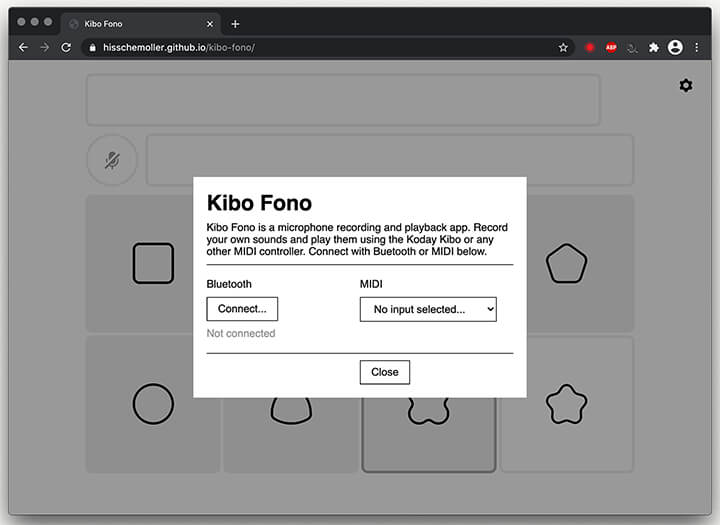The height and width of the screenshot is (525, 720).
Task: Open the Chrome profile avatar
Action: (x=675, y=47)
